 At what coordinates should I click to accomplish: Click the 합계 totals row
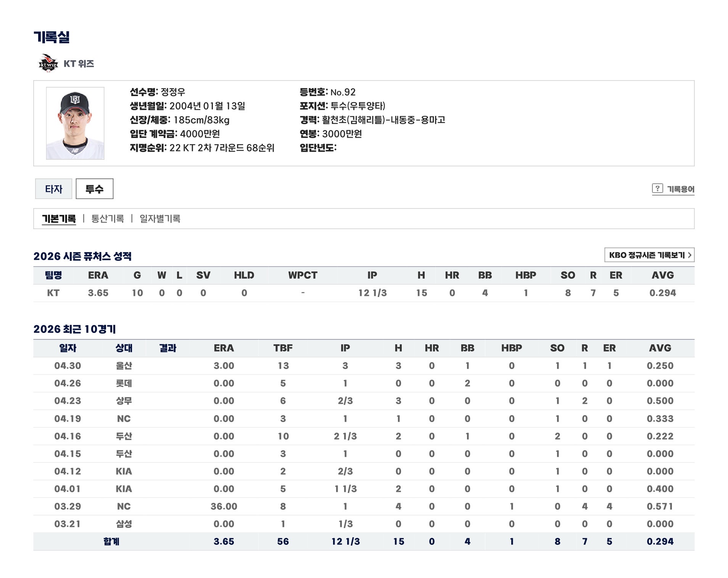364,542
